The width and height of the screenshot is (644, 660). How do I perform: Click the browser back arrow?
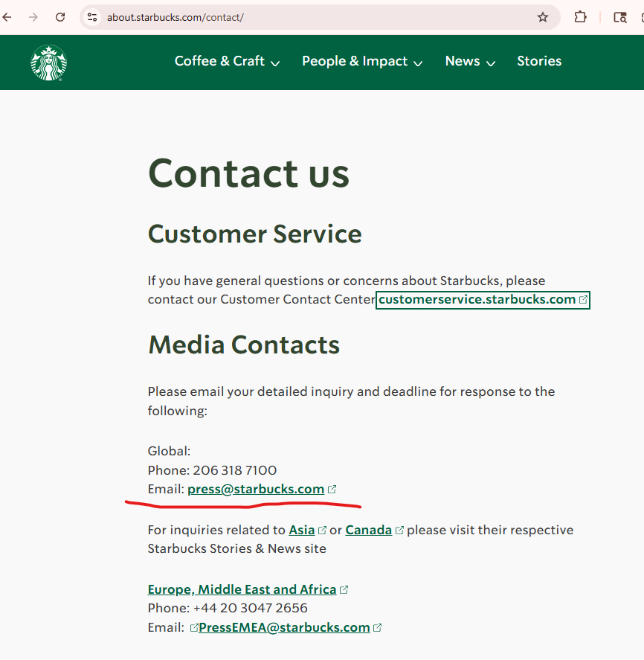(x=7, y=17)
